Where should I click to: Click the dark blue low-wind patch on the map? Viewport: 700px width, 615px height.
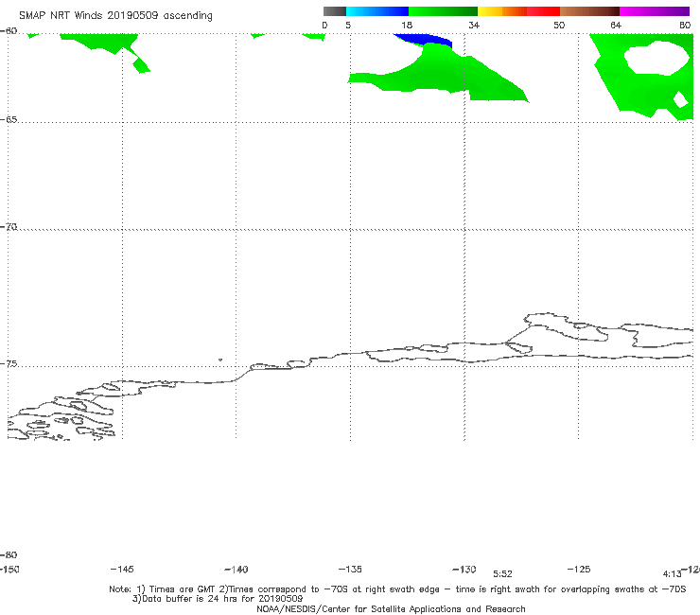coord(427,40)
